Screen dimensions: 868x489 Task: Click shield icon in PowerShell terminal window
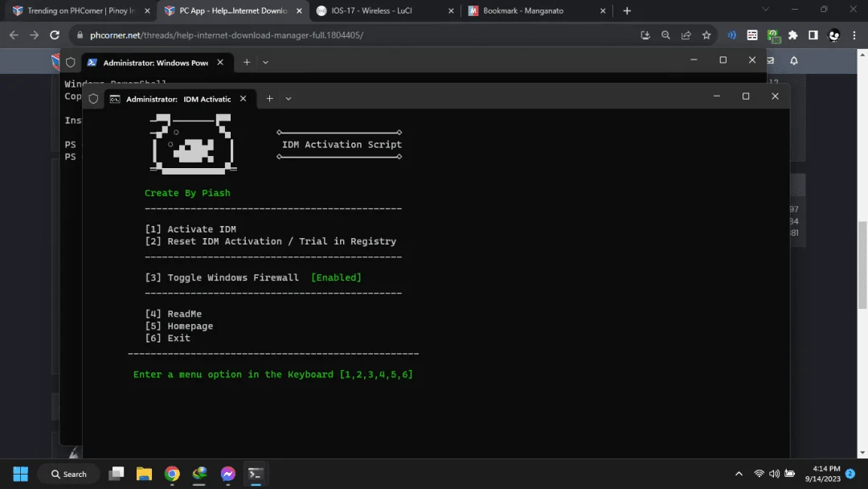70,62
